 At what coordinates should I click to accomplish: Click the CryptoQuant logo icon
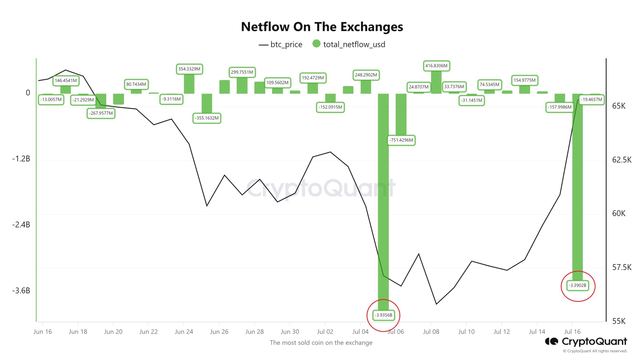click(x=552, y=341)
